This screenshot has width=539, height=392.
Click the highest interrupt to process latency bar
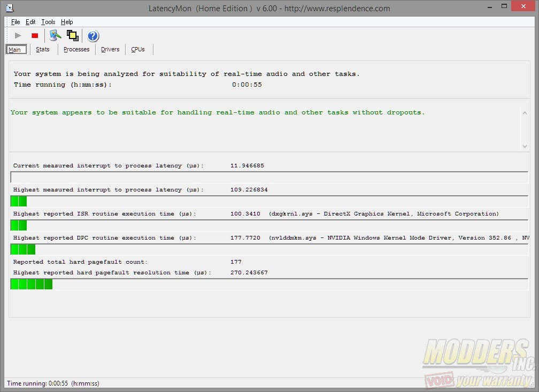[x=269, y=201]
